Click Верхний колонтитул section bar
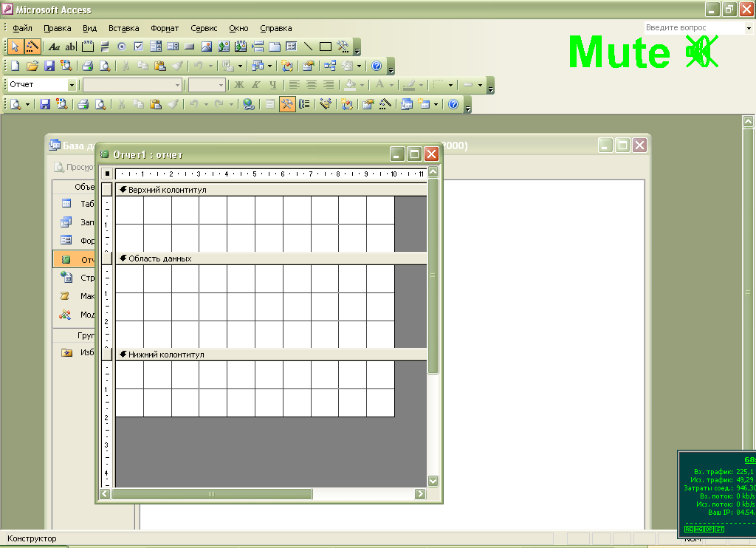This screenshot has width=756, height=548. [271, 190]
